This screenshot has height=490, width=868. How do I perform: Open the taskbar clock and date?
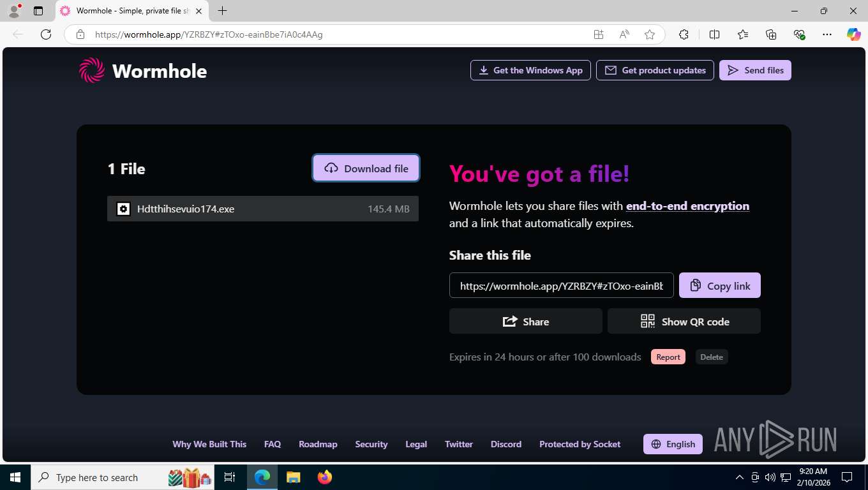pyautogui.click(x=814, y=477)
